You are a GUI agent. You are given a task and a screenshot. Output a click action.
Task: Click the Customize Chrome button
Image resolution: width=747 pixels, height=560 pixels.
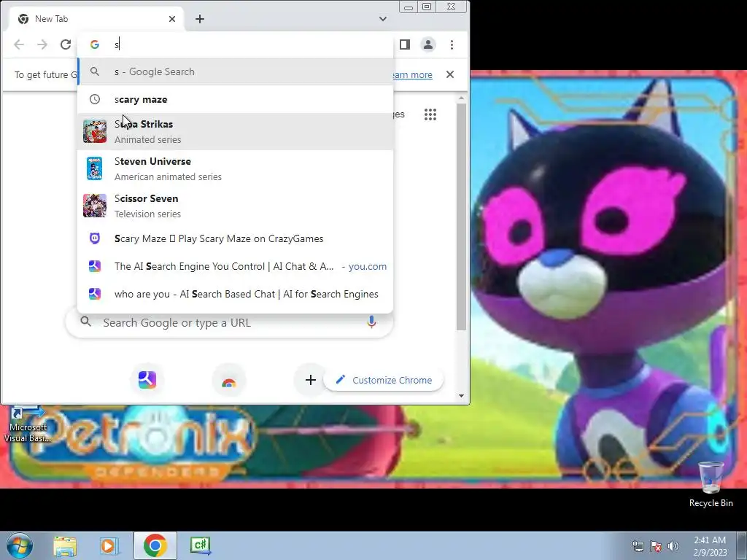(384, 379)
